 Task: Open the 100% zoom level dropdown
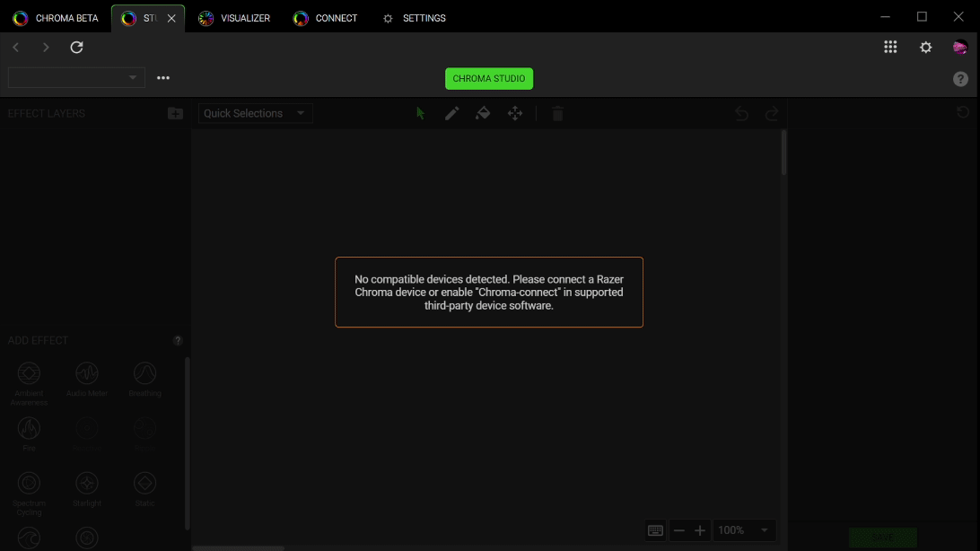[744, 530]
